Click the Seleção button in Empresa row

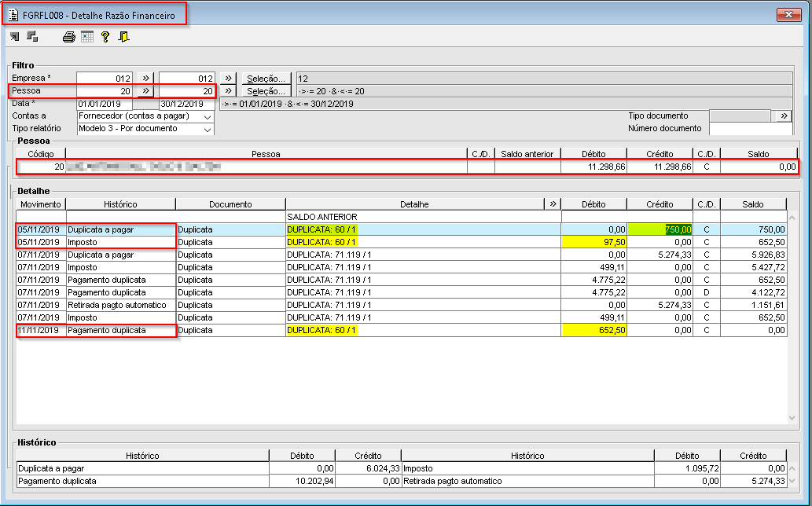point(266,79)
